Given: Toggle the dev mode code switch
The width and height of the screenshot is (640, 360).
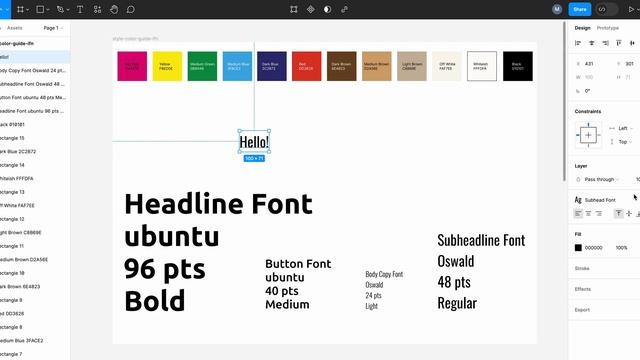Looking at the screenshot, I should [x=607, y=9].
